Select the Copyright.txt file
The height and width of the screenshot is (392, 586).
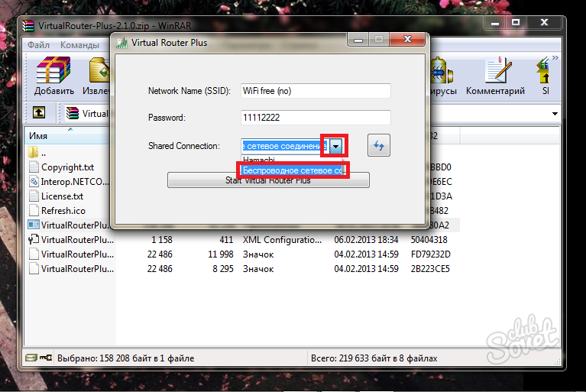[x=67, y=167]
